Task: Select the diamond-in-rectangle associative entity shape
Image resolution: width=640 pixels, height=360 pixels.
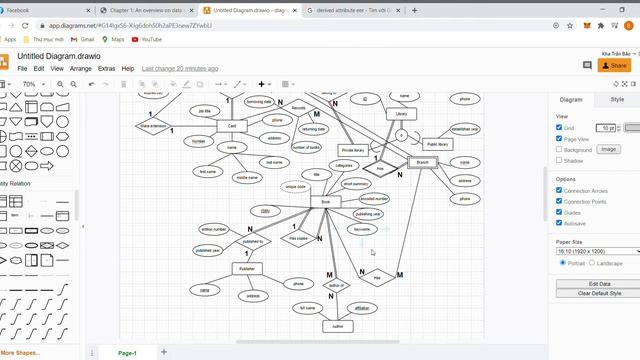Action: pyautogui.click(x=47, y=245)
